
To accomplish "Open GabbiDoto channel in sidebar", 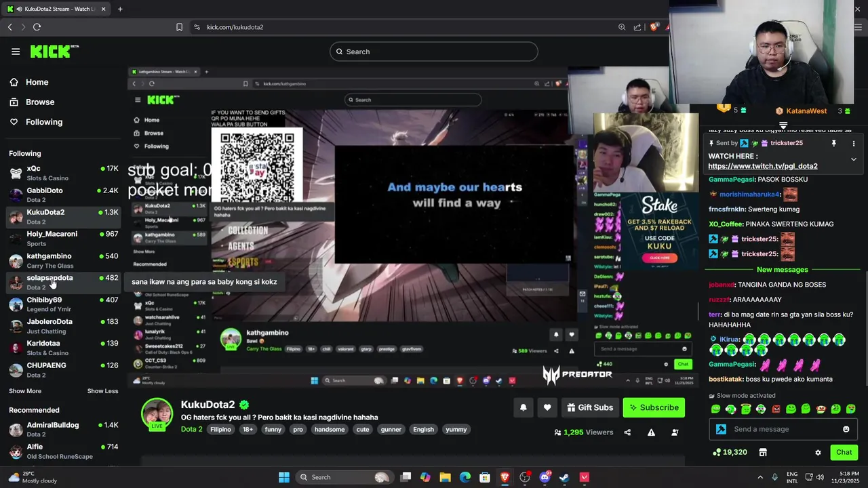I will tap(63, 195).
